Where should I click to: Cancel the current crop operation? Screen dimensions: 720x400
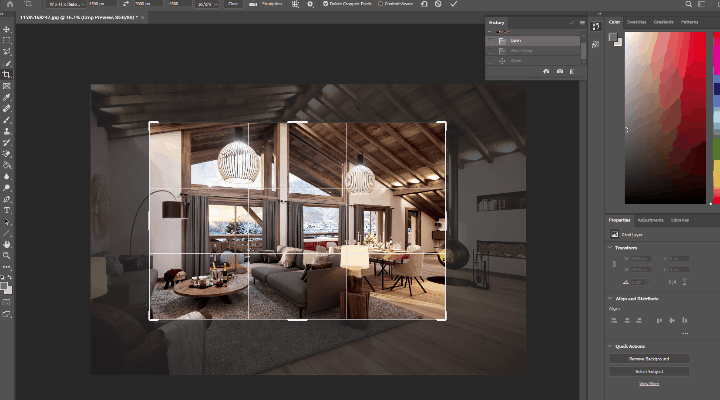(438, 4)
